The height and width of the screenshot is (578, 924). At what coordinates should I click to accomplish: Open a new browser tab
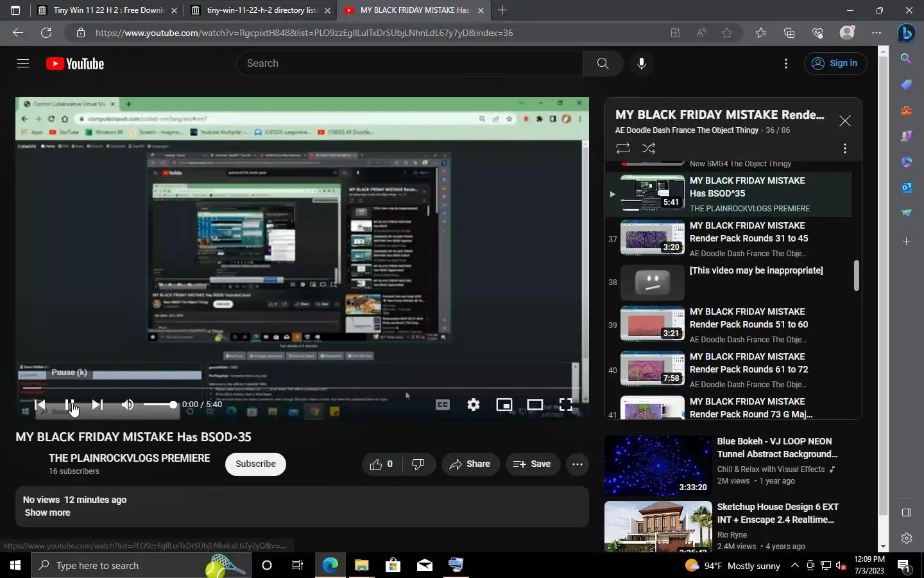tap(502, 10)
